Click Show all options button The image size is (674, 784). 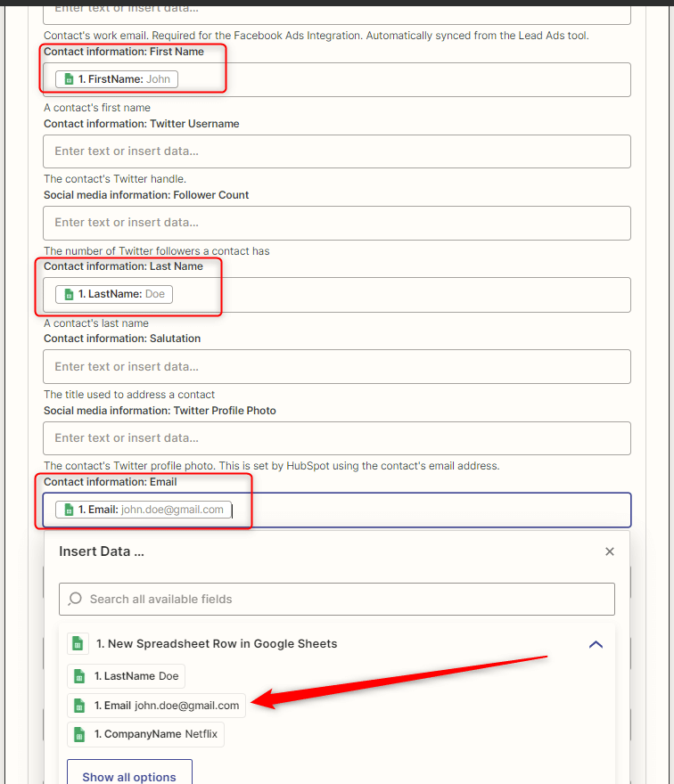coord(129,773)
